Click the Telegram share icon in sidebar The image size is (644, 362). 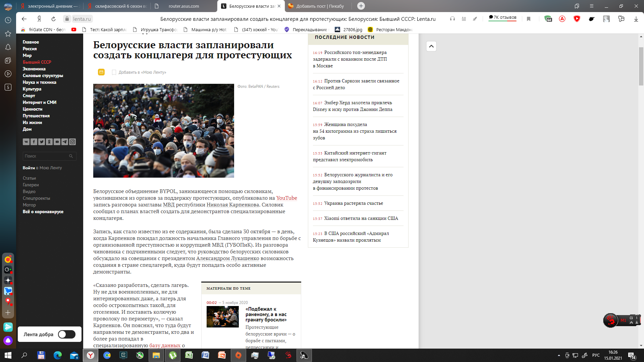(x=65, y=142)
